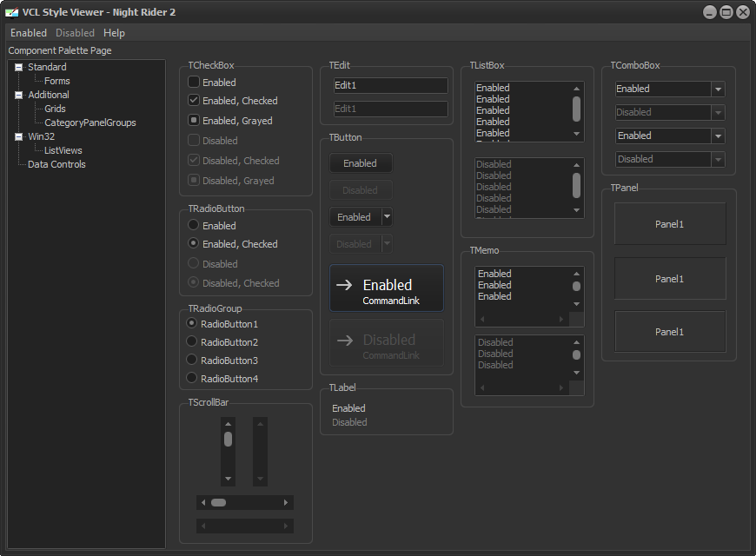Click the vertical TScrollBar thumb
This screenshot has width=756, height=556.
228,439
